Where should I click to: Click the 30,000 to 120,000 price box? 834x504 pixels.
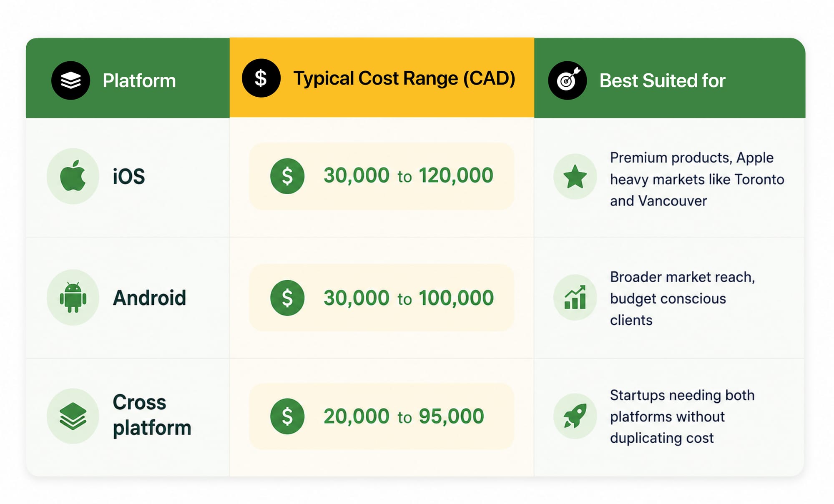(x=382, y=176)
